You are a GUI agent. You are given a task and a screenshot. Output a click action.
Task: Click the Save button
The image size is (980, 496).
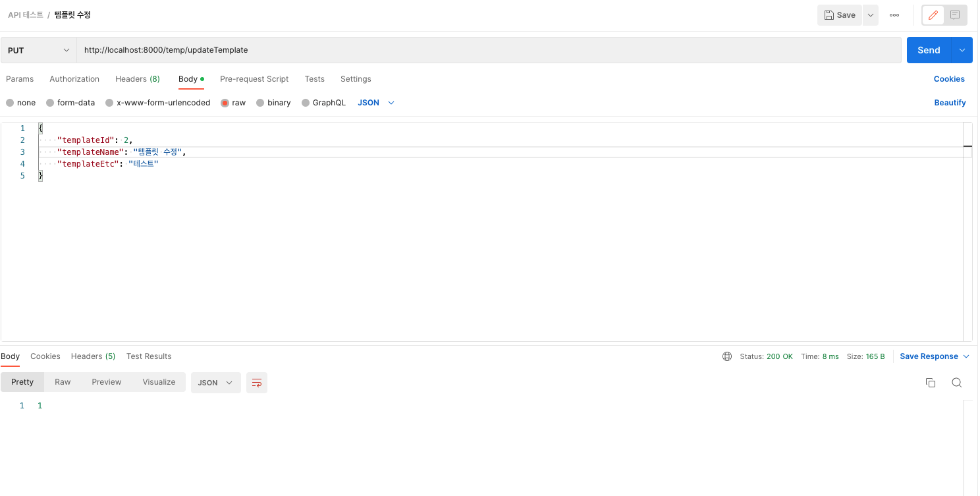pos(840,15)
